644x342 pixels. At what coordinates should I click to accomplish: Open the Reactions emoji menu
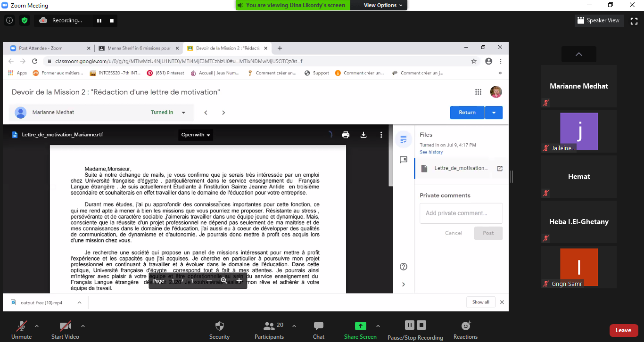[x=465, y=326]
